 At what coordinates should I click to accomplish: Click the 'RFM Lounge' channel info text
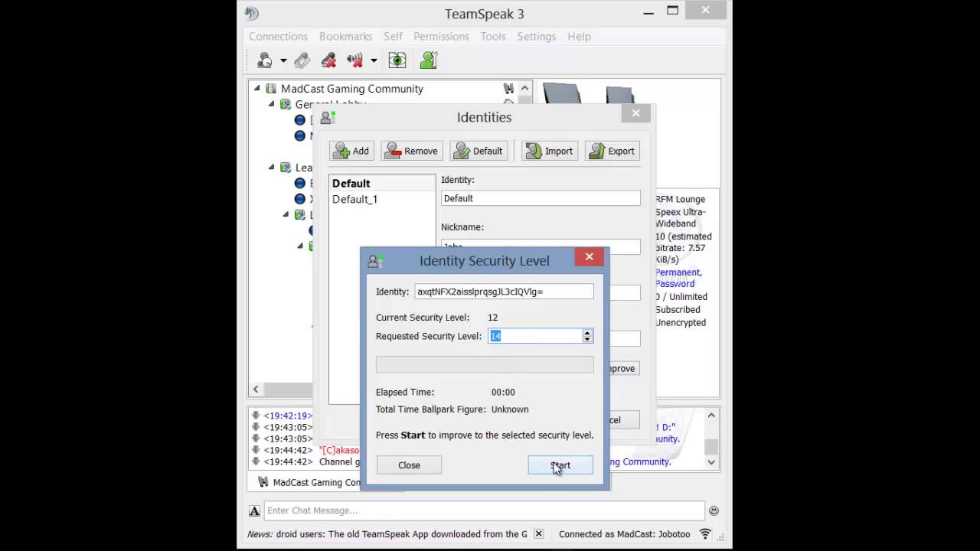point(680,199)
